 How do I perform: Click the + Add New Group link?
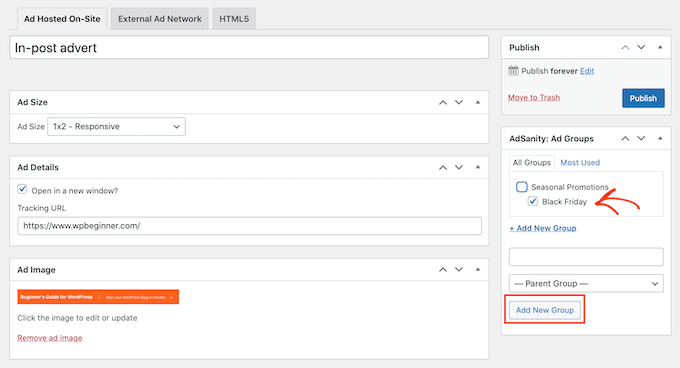pyautogui.click(x=543, y=228)
